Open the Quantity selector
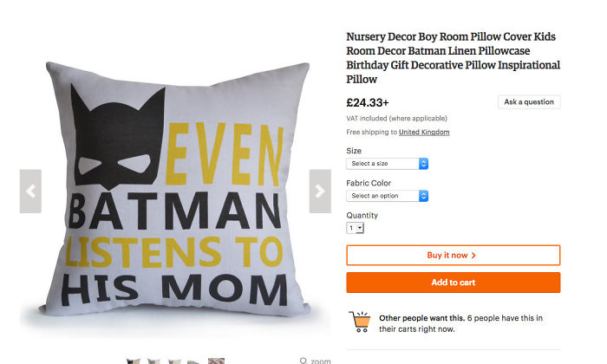The width and height of the screenshot is (607, 364). point(356,228)
